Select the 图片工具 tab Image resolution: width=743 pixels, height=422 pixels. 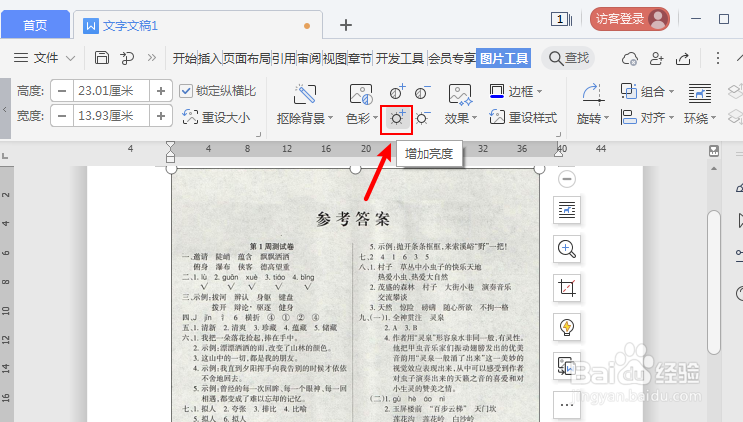point(504,58)
